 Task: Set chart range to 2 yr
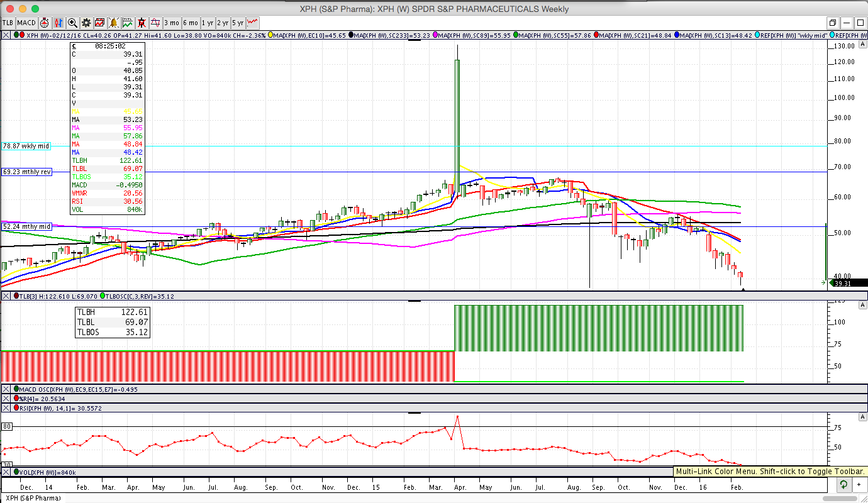(x=223, y=23)
